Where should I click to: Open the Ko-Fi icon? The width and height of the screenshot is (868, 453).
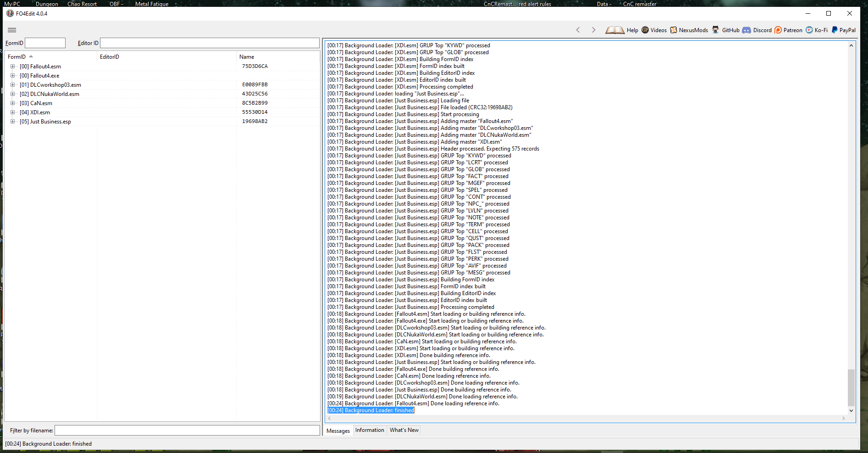coord(809,30)
